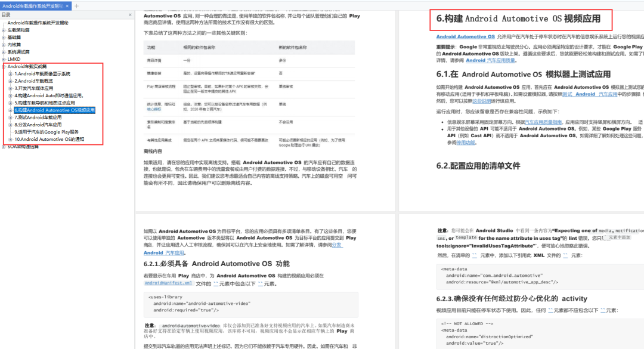Open 10.Android Automotive OS的通知 entry
Viewport: 644px width, 349px height.
point(49,140)
